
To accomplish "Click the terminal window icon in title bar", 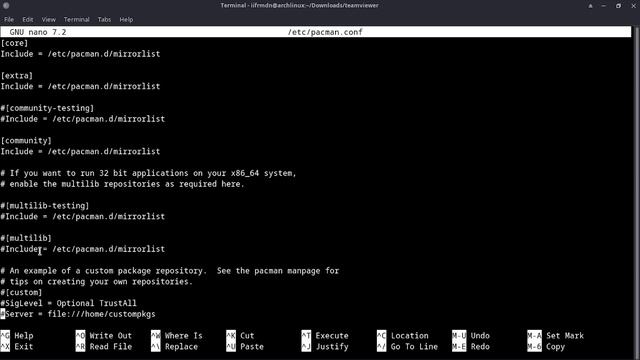I will pyautogui.click(x=6, y=5).
